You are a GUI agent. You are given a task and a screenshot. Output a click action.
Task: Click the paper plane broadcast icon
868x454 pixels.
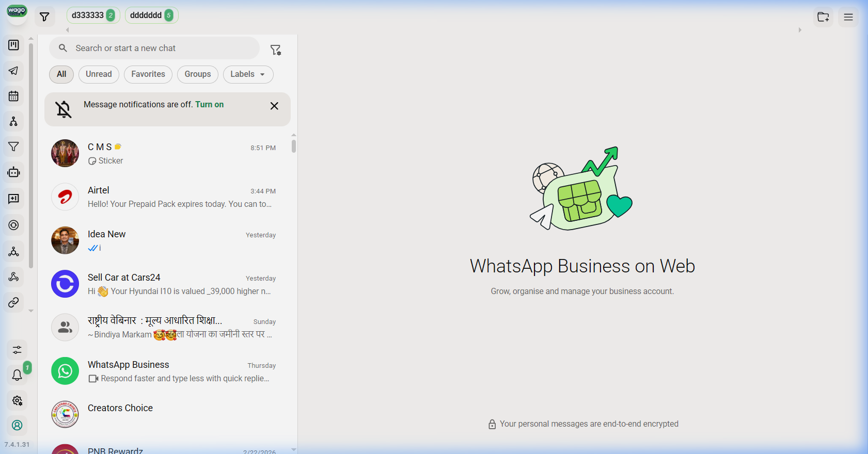tap(14, 71)
